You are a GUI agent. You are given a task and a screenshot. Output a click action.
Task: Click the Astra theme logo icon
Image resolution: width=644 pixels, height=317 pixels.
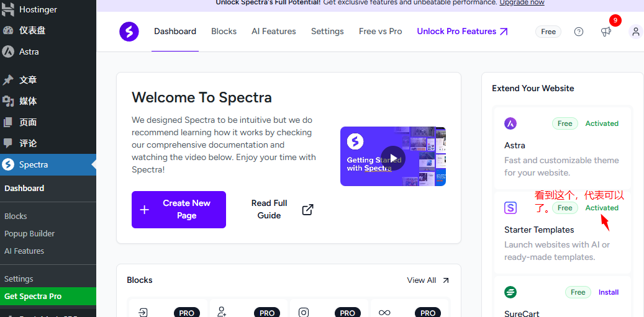(x=510, y=123)
